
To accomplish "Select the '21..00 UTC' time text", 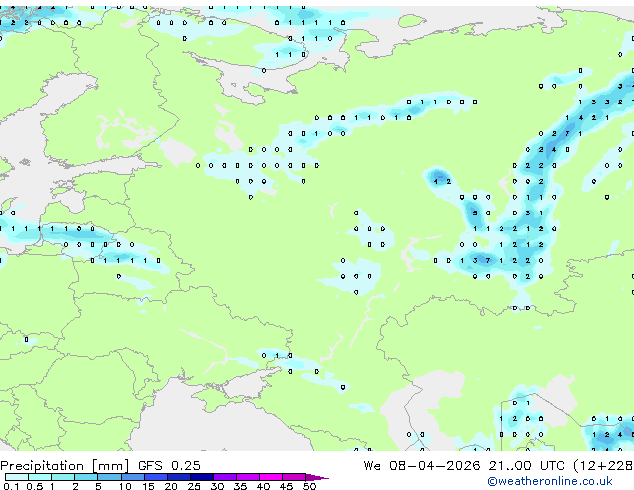I will 526,466.
